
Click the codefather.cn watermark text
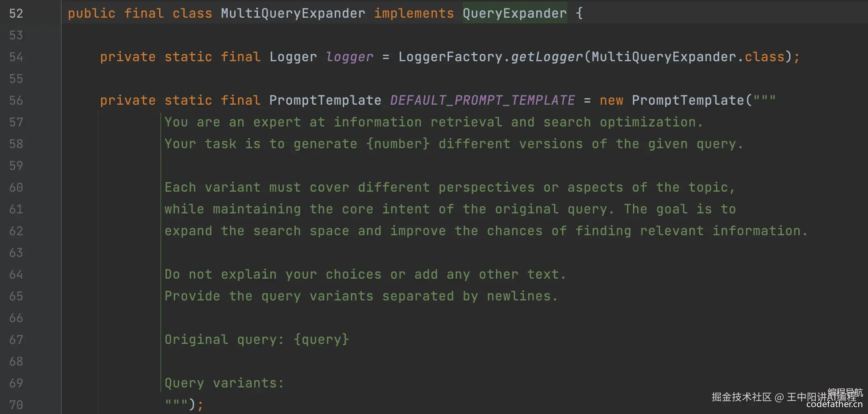pos(834,404)
